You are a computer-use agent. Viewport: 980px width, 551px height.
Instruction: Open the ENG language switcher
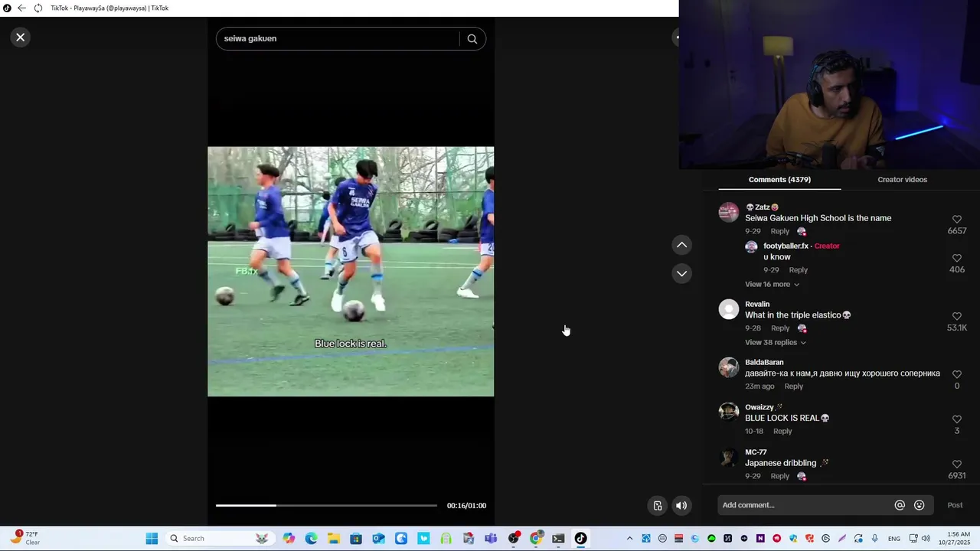(894, 539)
